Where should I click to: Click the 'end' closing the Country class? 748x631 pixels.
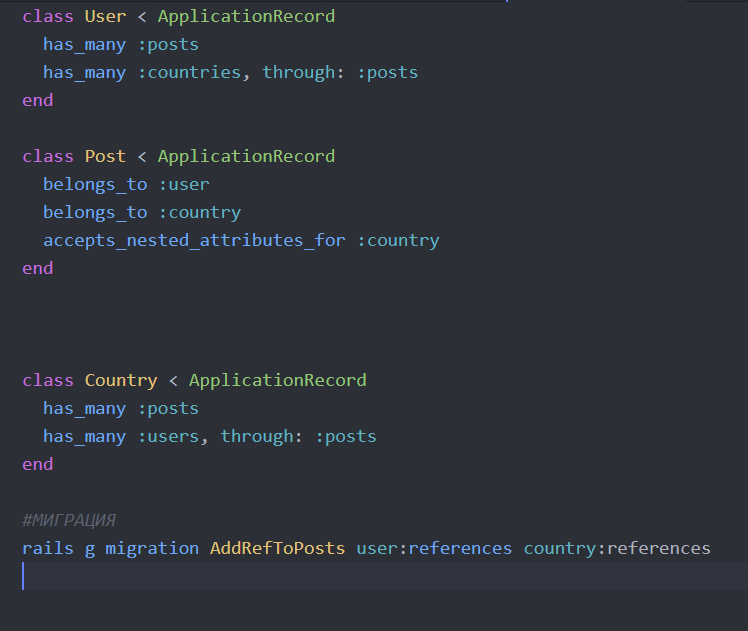[38, 465]
